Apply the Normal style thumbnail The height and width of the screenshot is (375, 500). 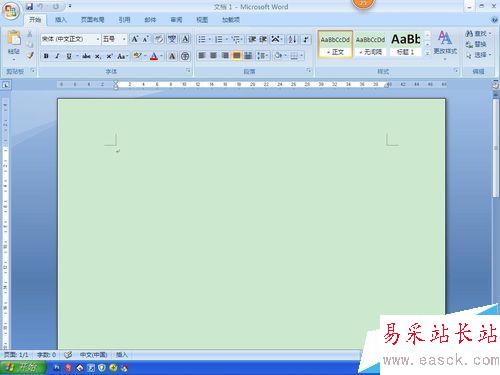(x=335, y=44)
